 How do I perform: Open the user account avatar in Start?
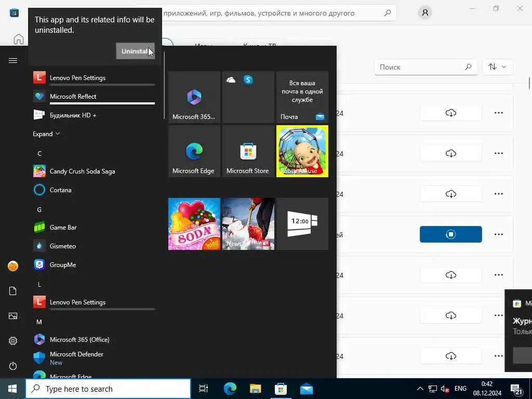point(13,266)
